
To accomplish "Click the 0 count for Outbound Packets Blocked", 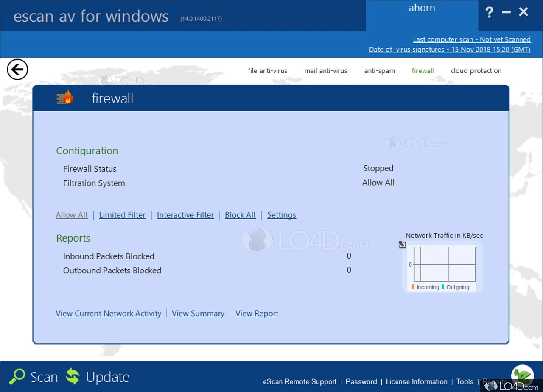I will 349,270.
